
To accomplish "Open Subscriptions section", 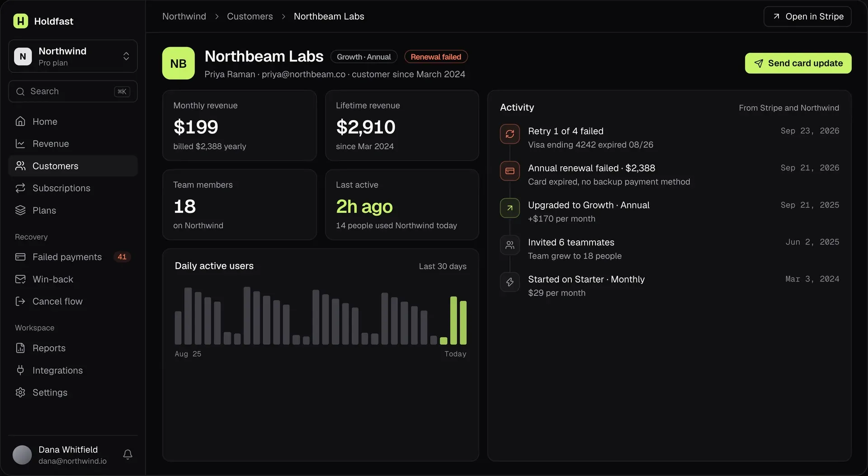I will (73, 188).
